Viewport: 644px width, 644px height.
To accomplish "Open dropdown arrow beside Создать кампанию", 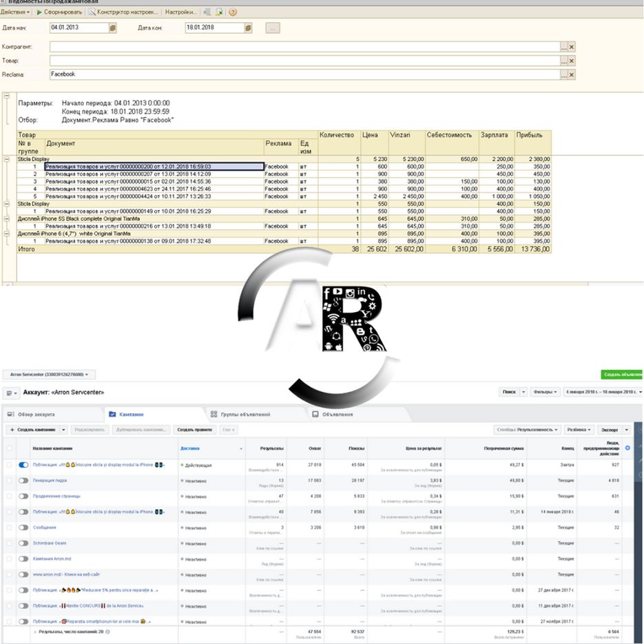I will pyautogui.click(x=63, y=430).
